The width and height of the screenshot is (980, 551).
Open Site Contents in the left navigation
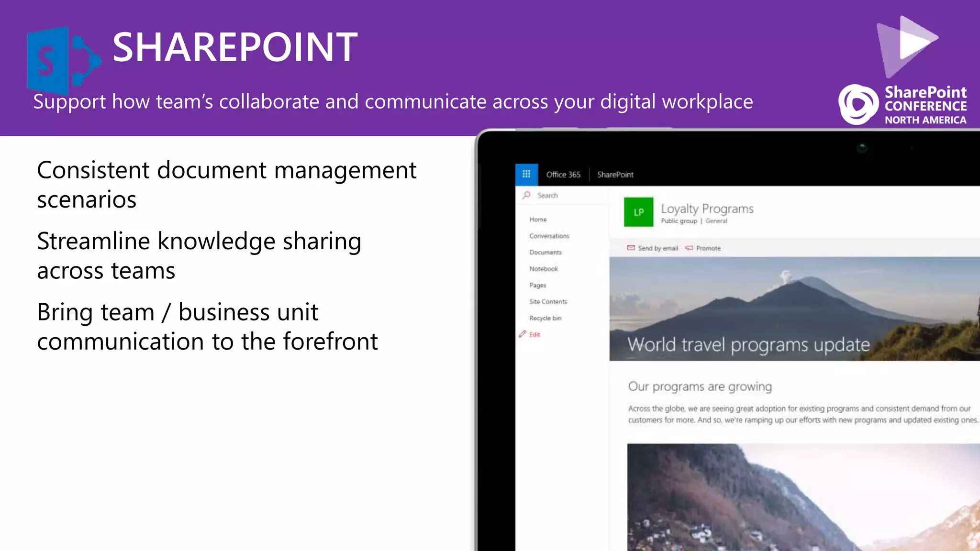click(x=548, y=301)
